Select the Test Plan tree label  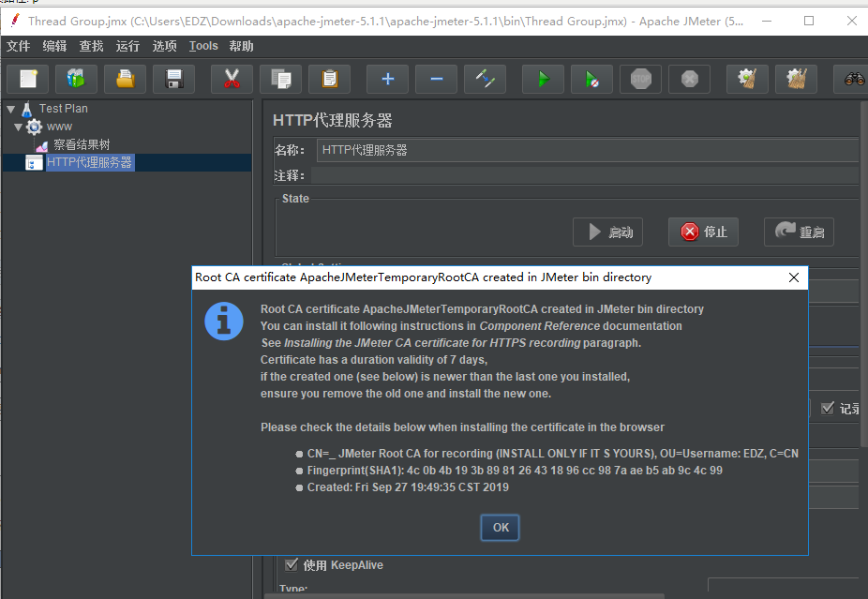[x=63, y=109]
